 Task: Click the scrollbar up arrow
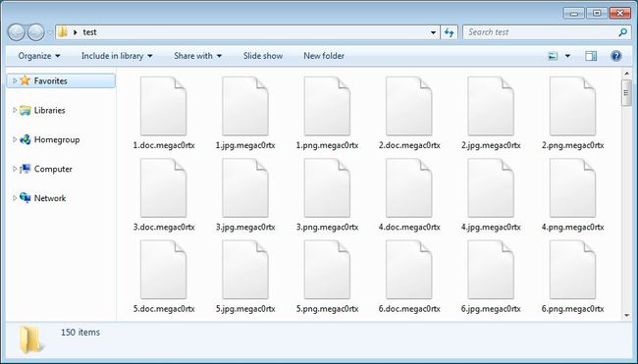pos(626,74)
